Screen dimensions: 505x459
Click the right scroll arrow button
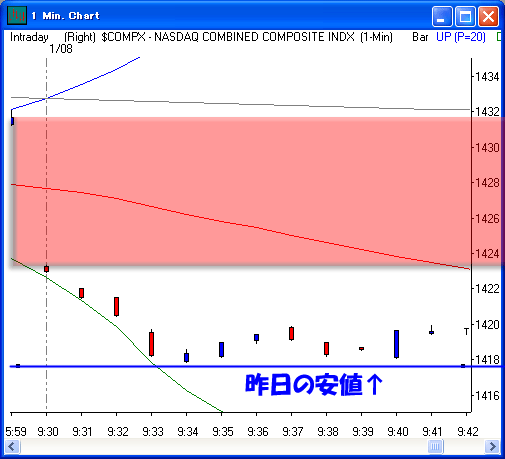coord(492,446)
